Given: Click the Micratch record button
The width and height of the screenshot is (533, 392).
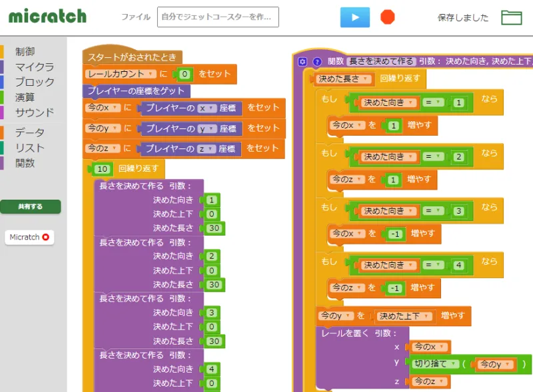Looking at the screenshot, I should (29, 237).
